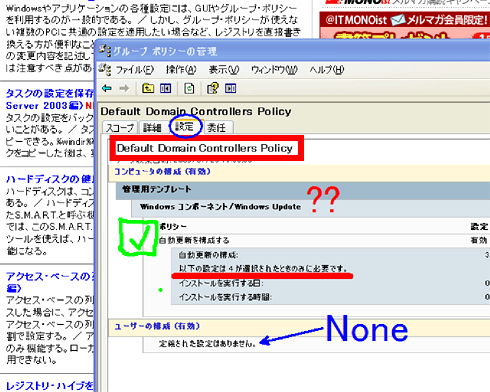Toggle the Show/Hide Action Pane icon

point(230,88)
